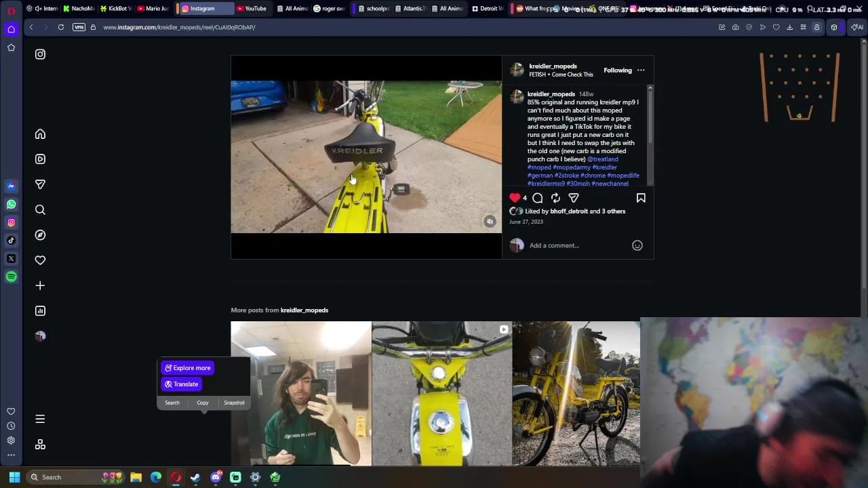Toggle the VPN badge in address bar
This screenshot has height=488, width=868.
[x=79, y=27]
